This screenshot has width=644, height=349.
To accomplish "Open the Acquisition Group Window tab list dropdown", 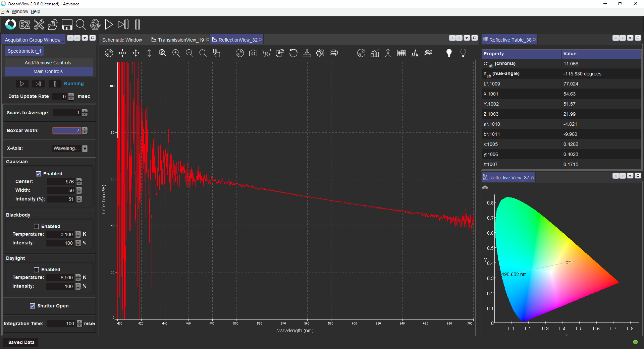I will pyautogui.click(x=85, y=38).
